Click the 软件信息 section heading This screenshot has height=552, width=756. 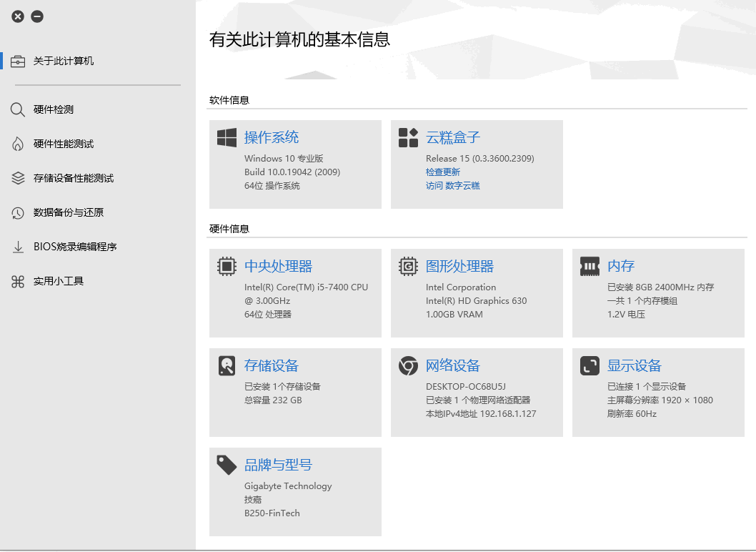tap(229, 100)
